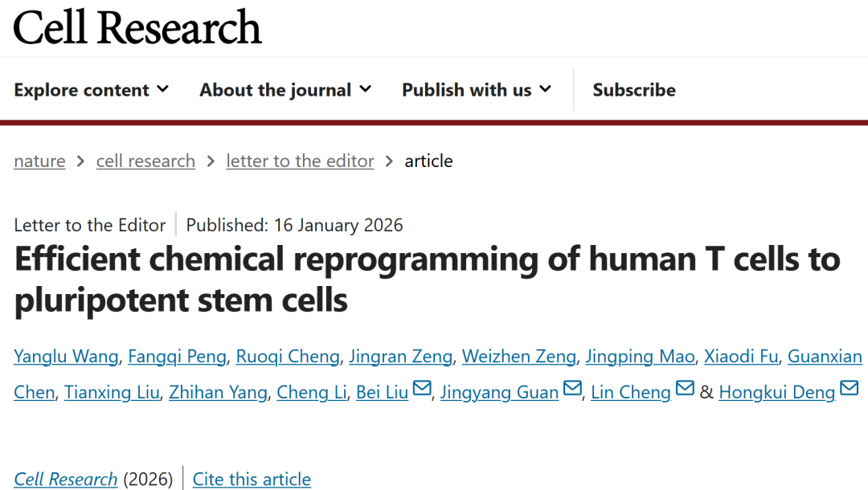Expand the Explore content chevron
This screenshot has width=868, height=490.
[163, 89]
